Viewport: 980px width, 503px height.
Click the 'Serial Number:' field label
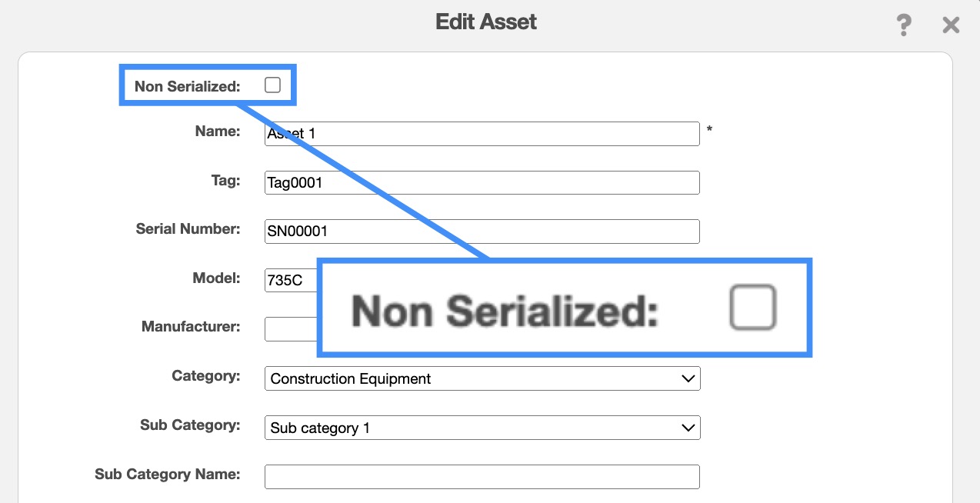click(188, 229)
